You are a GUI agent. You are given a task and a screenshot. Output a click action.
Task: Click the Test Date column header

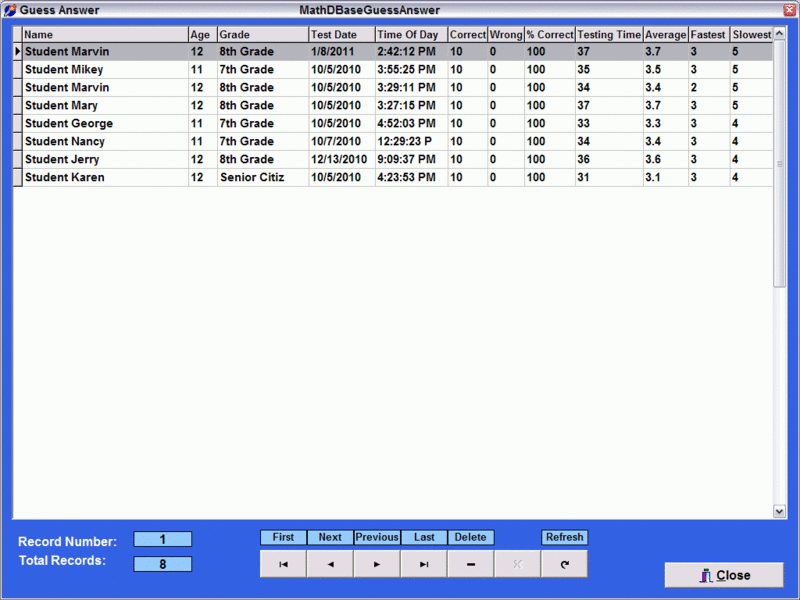(341, 35)
